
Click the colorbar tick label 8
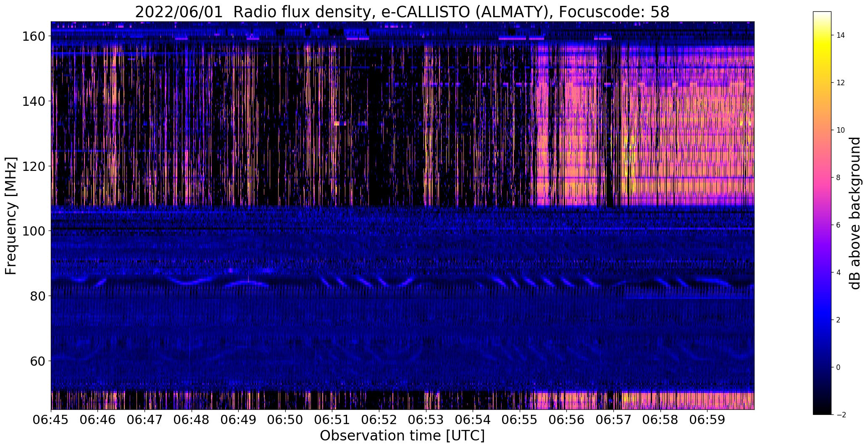(839, 178)
